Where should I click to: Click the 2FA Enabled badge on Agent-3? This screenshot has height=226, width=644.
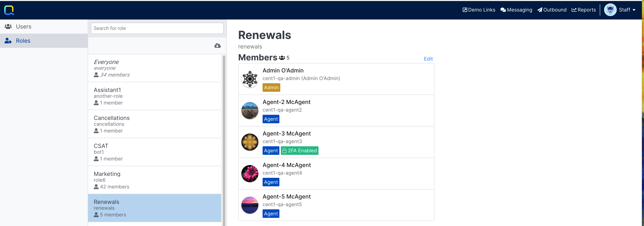pyautogui.click(x=299, y=151)
